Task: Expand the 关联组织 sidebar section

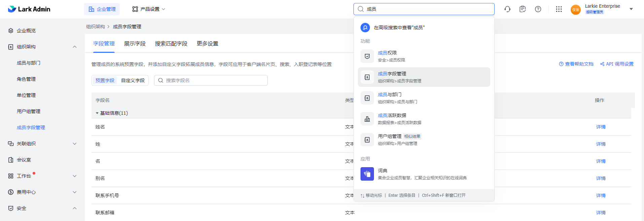Action: 75,144
